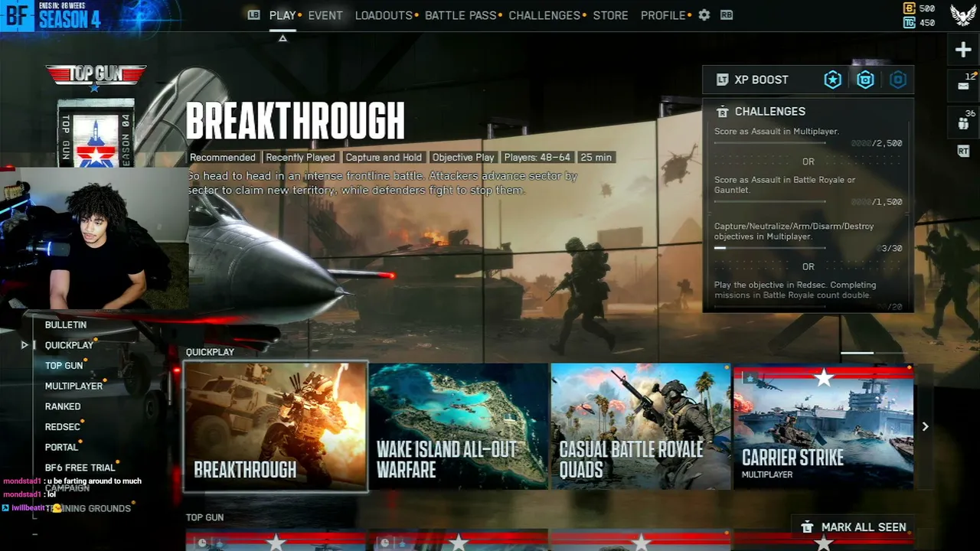Screen dimensions: 980x551
Task: Select REDSEC in the side menu
Action: pos(63,427)
